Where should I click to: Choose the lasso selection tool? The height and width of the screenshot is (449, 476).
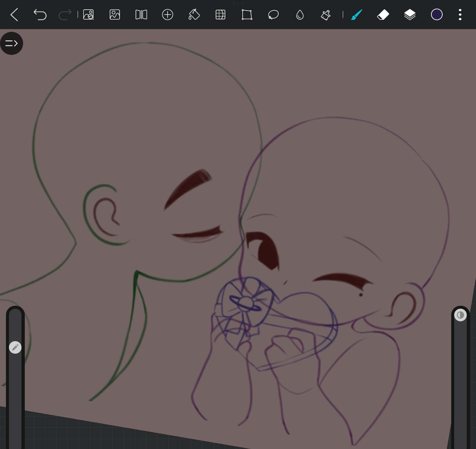pyautogui.click(x=273, y=15)
